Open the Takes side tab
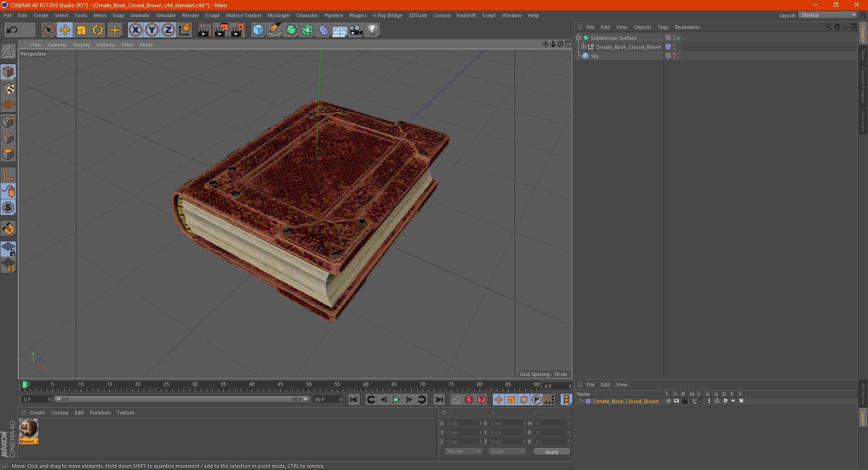 click(863, 54)
